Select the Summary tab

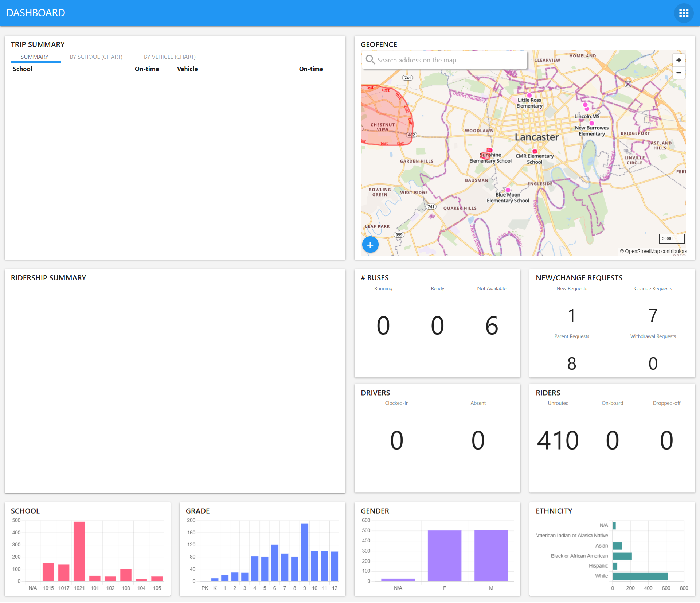(x=35, y=57)
